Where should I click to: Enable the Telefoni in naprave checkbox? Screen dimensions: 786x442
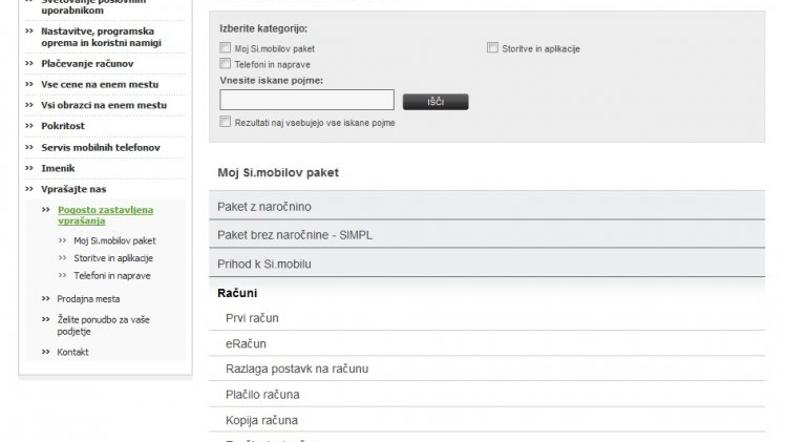(x=225, y=63)
